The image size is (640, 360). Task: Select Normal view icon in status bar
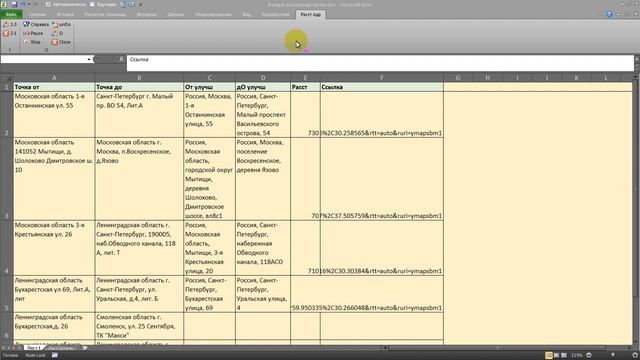(549, 356)
